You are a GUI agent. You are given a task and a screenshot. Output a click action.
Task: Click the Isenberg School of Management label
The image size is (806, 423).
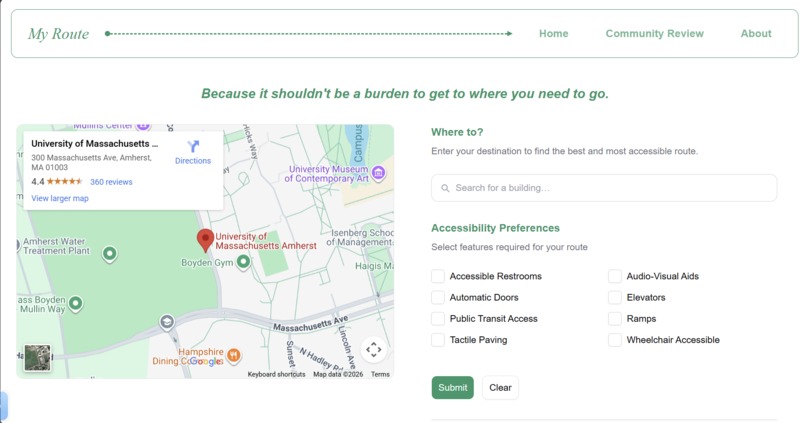click(361, 237)
